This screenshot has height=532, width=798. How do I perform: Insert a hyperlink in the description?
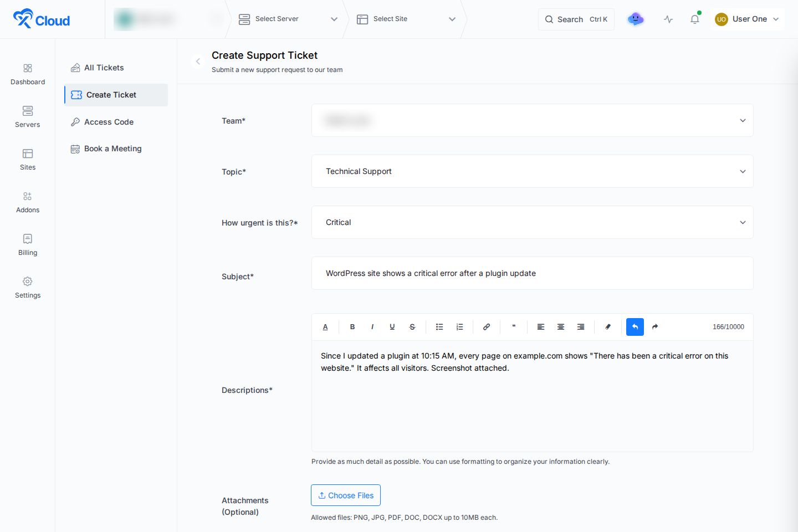click(x=487, y=327)
